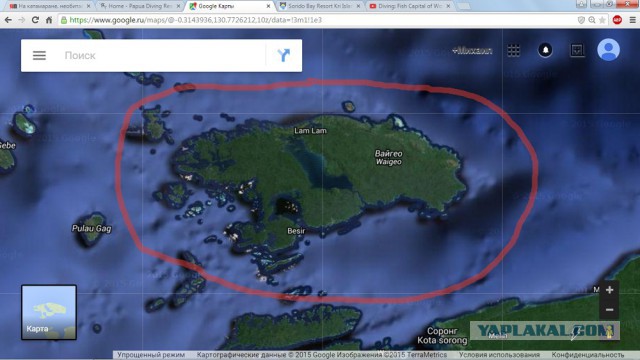
Task: Open a new tab
Action: pyautogui.click(x=463, y=6)
